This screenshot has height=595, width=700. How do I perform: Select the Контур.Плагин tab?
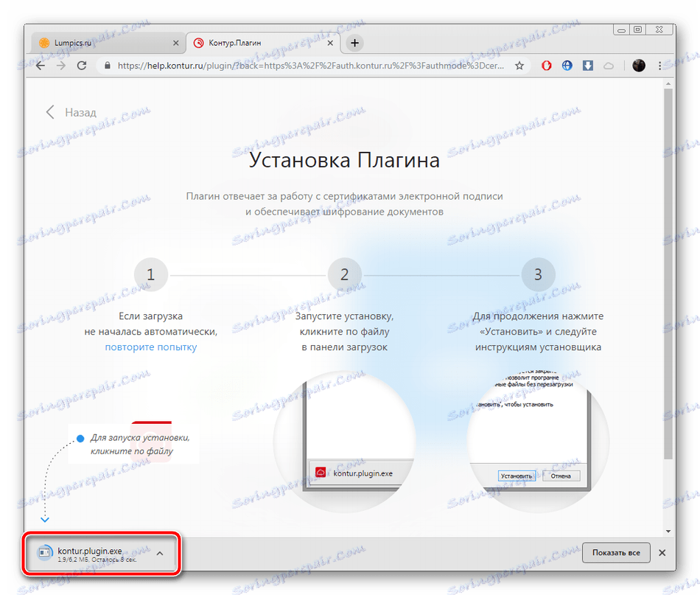(263, 43)
